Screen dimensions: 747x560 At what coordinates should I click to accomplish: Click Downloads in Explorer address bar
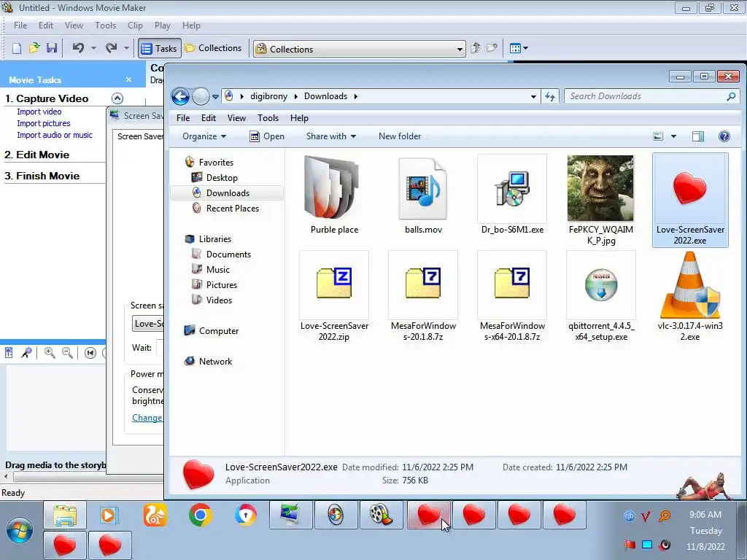[x=325, y=96]
